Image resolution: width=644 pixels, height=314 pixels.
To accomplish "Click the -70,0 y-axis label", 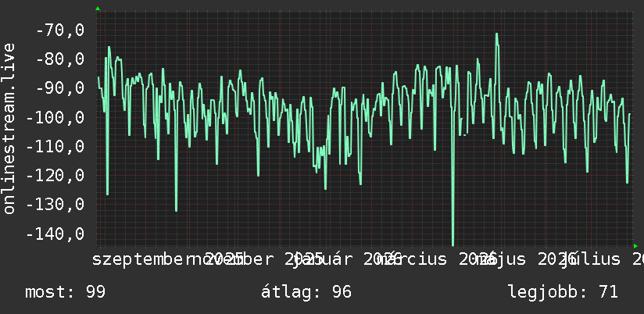I will (x=60, y=30).
